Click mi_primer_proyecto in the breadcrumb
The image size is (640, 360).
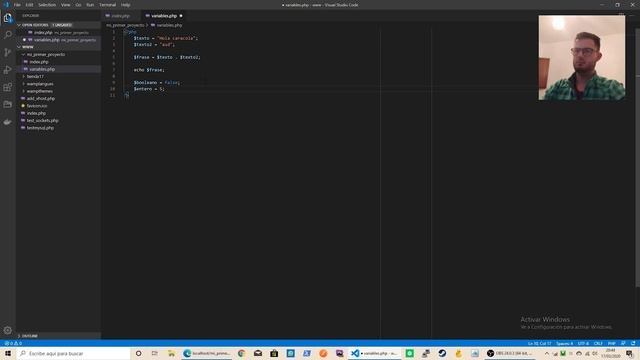point(125,25)
